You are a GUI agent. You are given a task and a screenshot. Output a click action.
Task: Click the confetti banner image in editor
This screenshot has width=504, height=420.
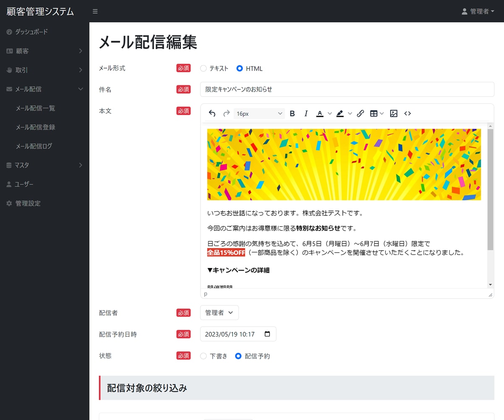[x=344, y=165]
